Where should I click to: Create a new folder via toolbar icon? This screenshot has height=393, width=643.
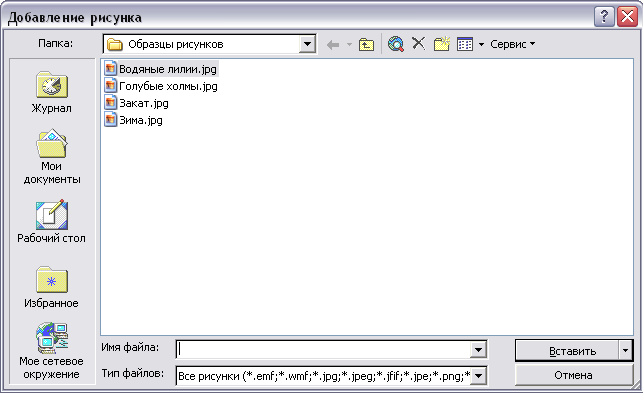pyautogui.click(x=442, y=44)
